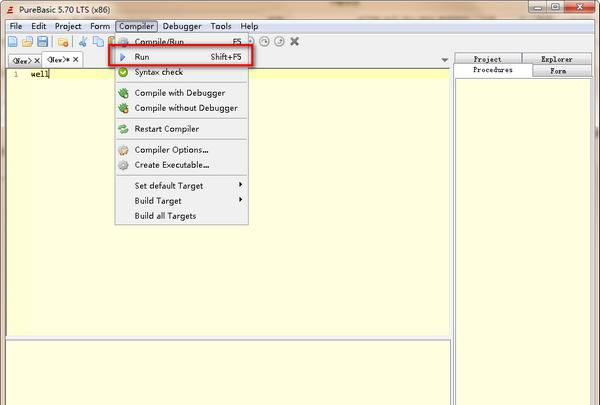This screenshot has width=600, height=405.
Task: Click the empty log output panel
Action: click(x=228, y=372)
